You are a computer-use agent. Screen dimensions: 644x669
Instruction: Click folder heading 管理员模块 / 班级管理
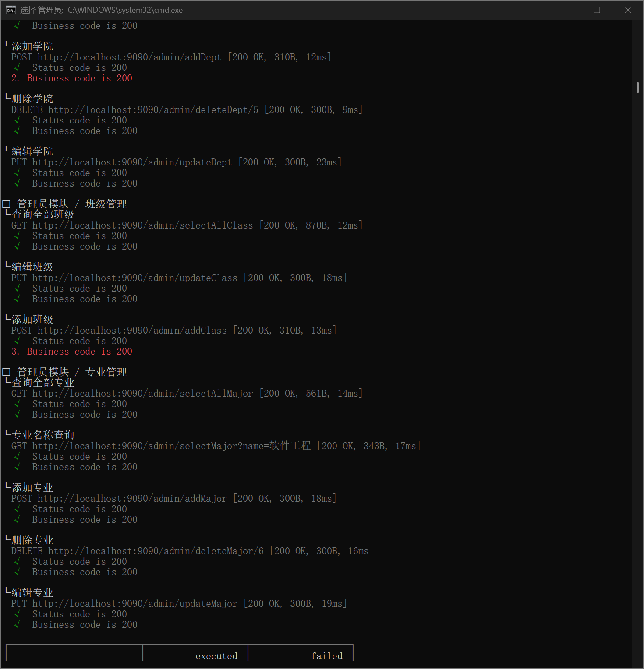(65, 204)
